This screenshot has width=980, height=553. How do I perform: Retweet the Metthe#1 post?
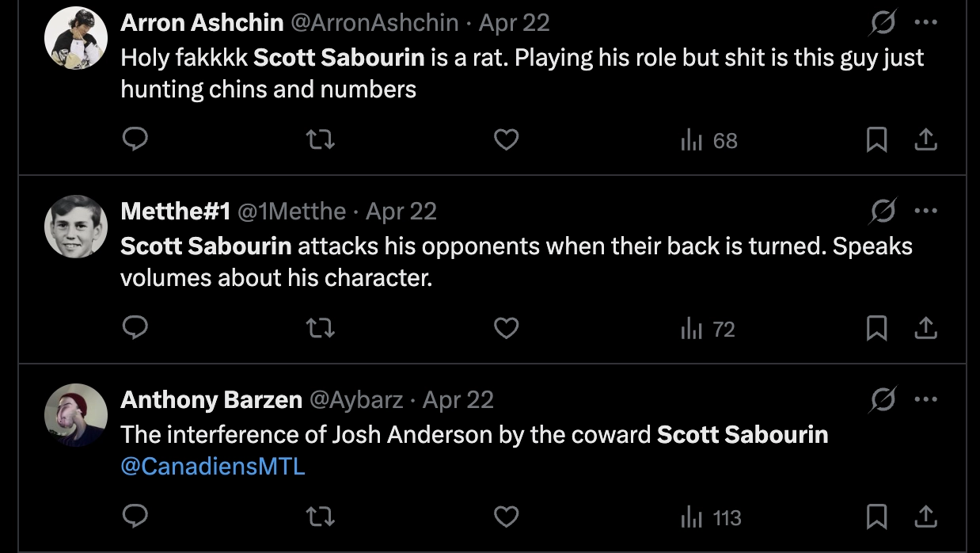(320, 328)
